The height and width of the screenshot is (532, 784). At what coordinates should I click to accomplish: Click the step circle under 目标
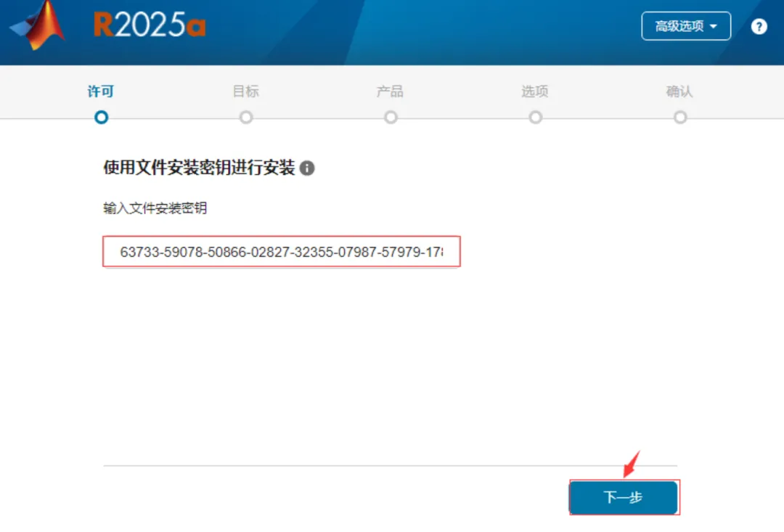pos(245,118)
